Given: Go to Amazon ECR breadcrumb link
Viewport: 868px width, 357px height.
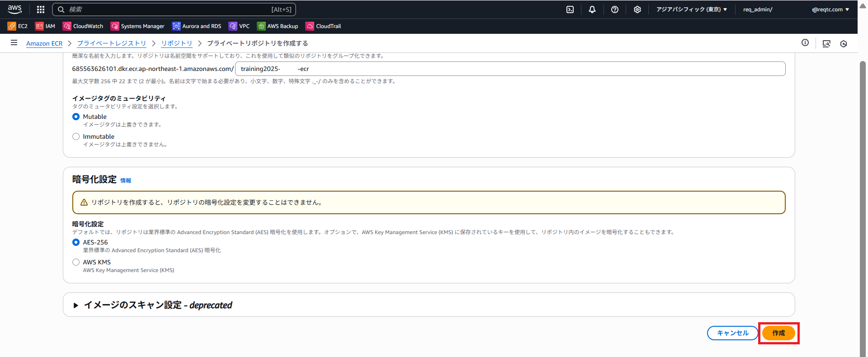Looking at the screenshot, I should [x=44, y=43].
